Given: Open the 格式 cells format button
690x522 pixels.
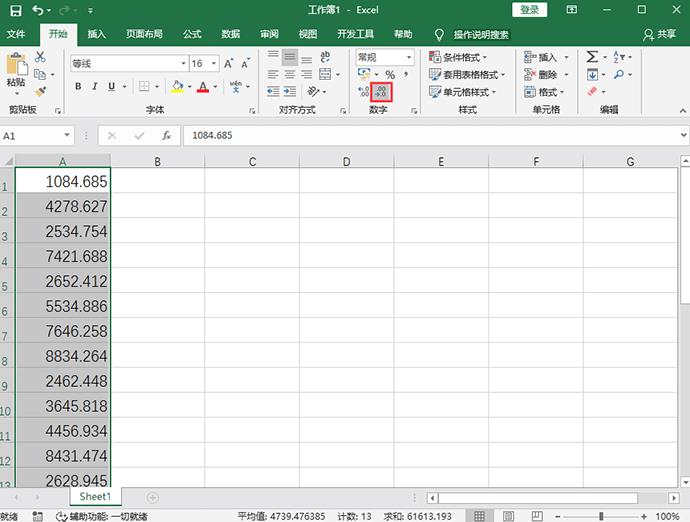Looking at the screenshot, I should [x=544, y=92].
